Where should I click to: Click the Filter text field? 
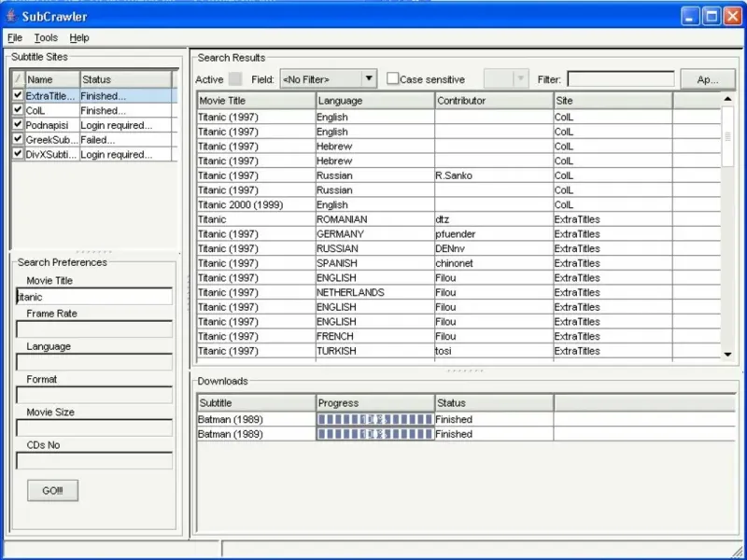pyautogui.click(x=621, y=79)
